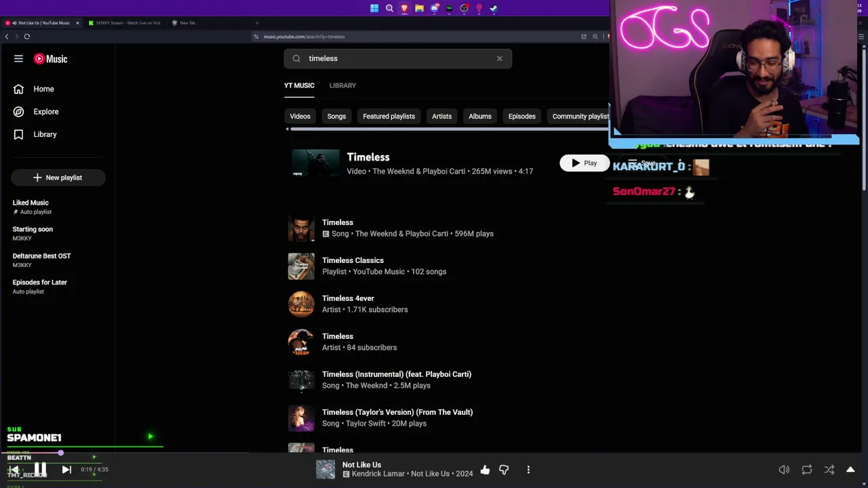Click the browser address bar URL
Screen dimensions: 868x488
point(304,37)
